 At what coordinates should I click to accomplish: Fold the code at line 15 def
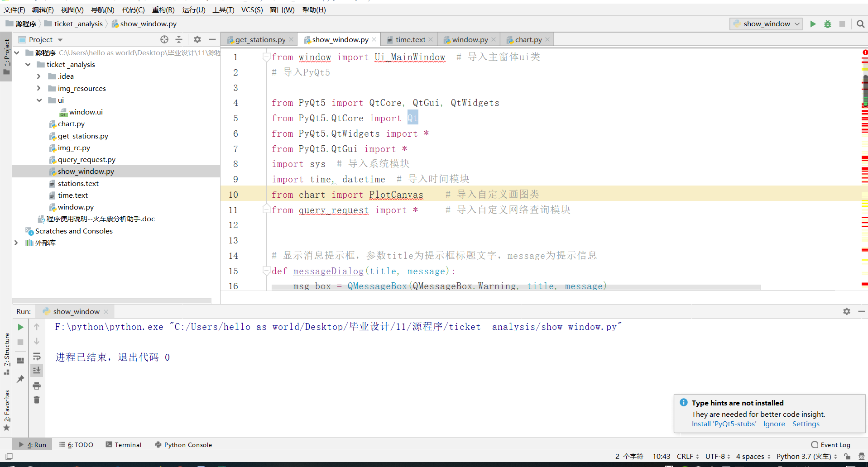click(266, 271)
